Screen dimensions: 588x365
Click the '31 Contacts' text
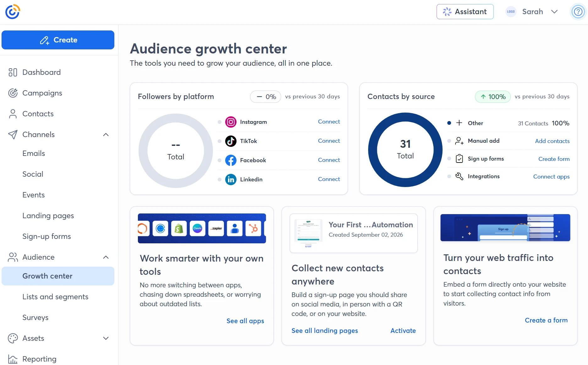pos(533,124)
